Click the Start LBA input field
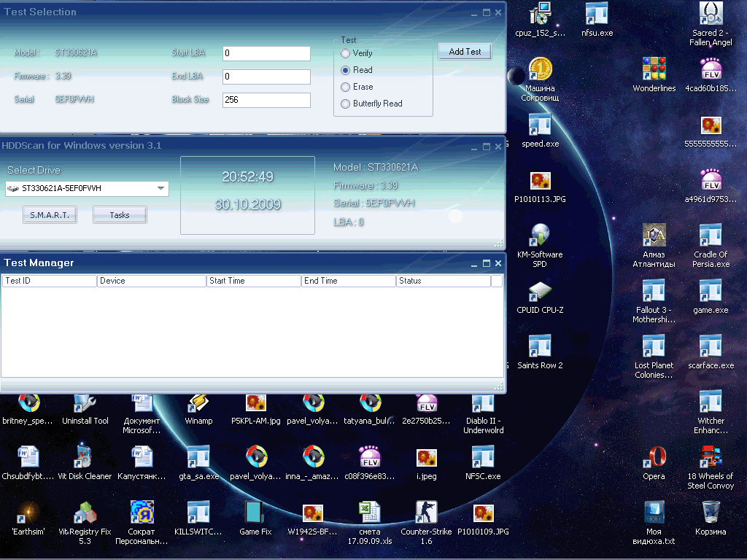Image resolution: width=747 pixels, height=560 pixels. coord(266,53)
